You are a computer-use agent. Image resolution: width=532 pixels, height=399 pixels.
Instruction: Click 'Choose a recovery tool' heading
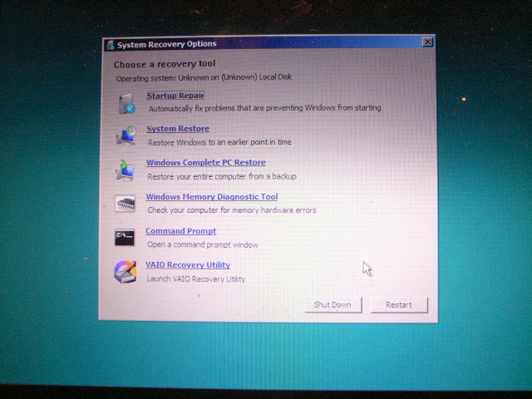(165, 64)
